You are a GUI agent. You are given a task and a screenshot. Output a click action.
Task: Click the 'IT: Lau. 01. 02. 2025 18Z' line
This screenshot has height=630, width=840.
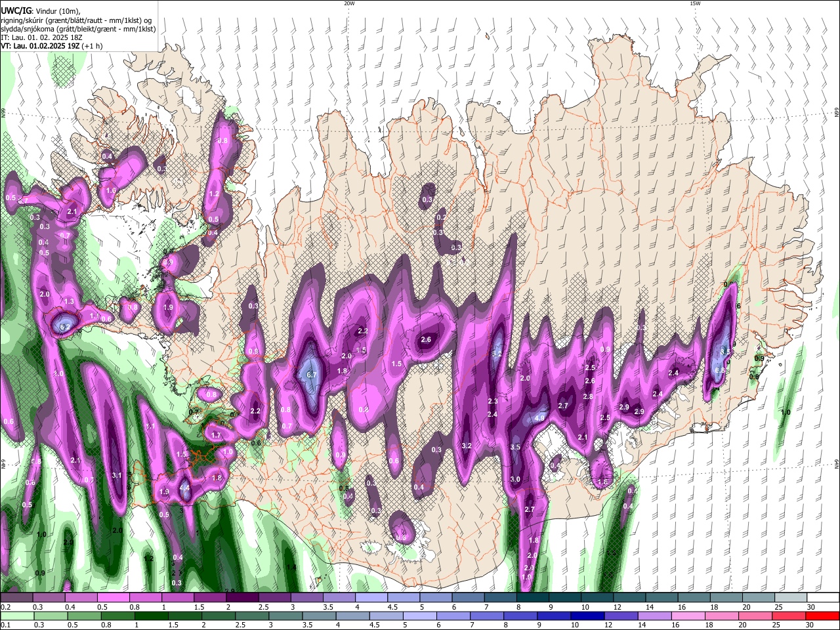click(41, 38)
